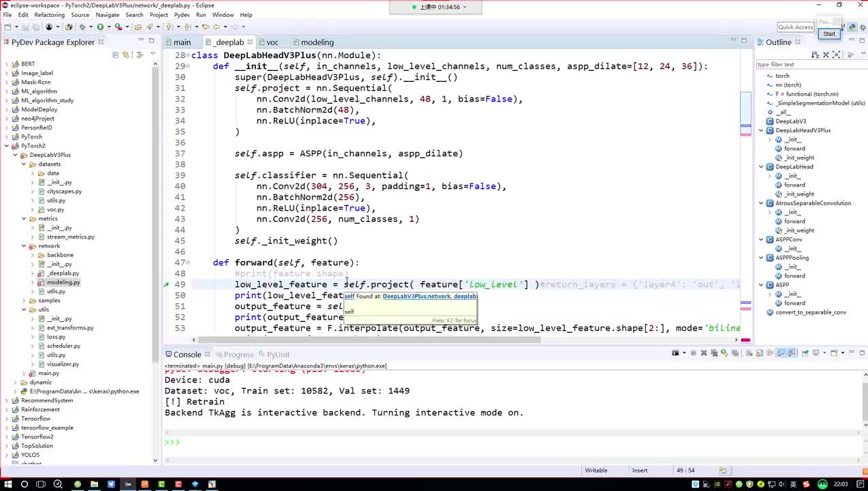868x491 pixels.
Task: Click the Back navigation arrow icon
Action: [x=216, y=27]
